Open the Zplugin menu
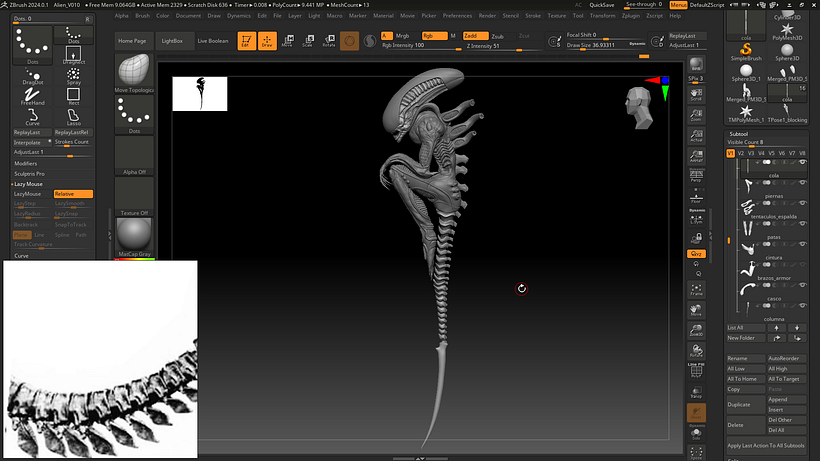820x461 pixels. coord(630,16)
